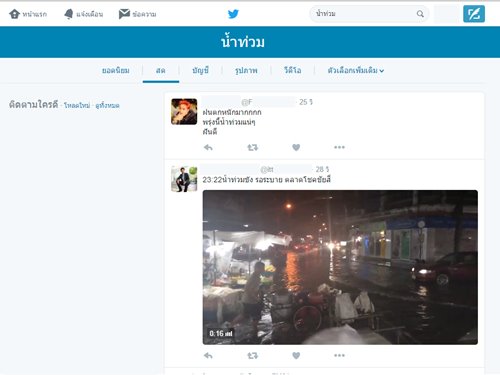Reply to the ฝนตกหนัก tweet
The height and width of the screenshot is (375, 500).
click(208, 147)
